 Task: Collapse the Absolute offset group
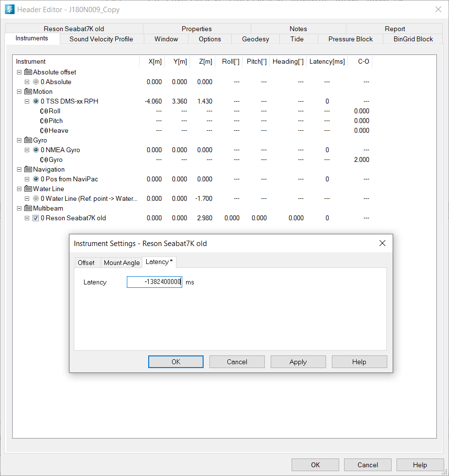(x=19, y=72)
